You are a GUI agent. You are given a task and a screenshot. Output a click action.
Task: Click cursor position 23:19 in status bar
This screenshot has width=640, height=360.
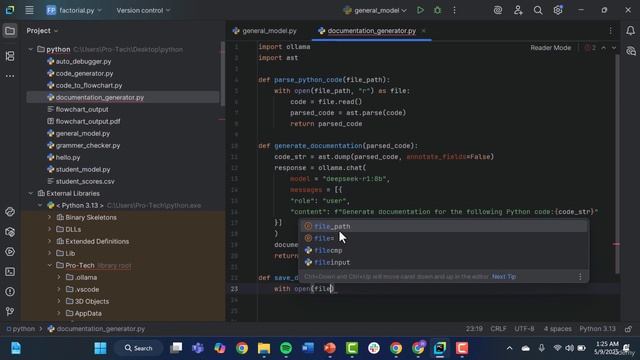pyautogui.click(x=474, y=329)
